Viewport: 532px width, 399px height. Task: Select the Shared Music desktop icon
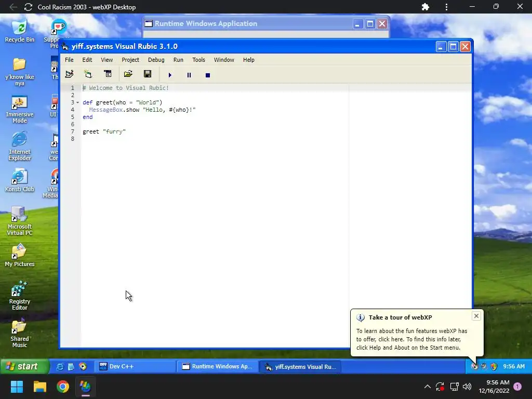(x=20, y=333)
